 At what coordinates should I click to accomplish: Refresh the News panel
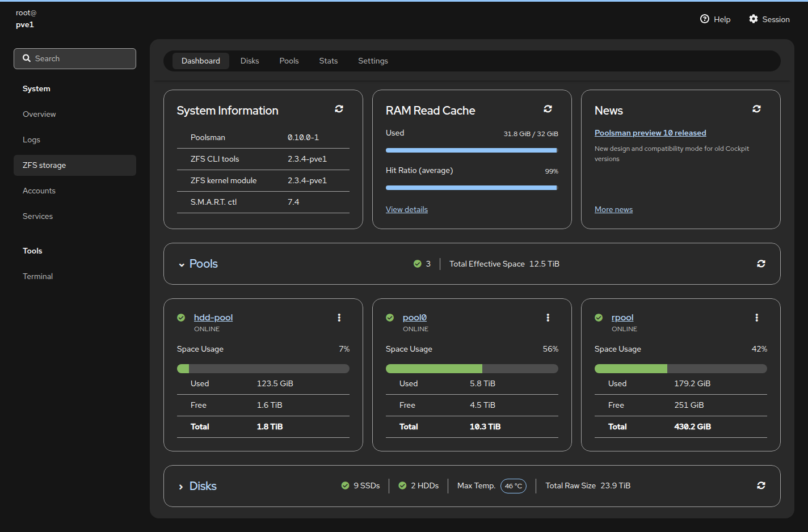(x=756, y=108)
